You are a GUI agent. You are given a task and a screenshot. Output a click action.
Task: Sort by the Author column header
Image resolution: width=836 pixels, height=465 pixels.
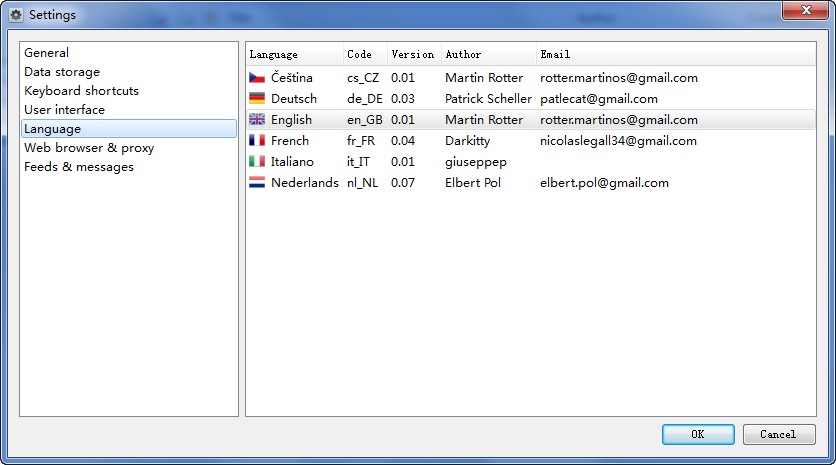pyautogui.click(x=488, y=54)
